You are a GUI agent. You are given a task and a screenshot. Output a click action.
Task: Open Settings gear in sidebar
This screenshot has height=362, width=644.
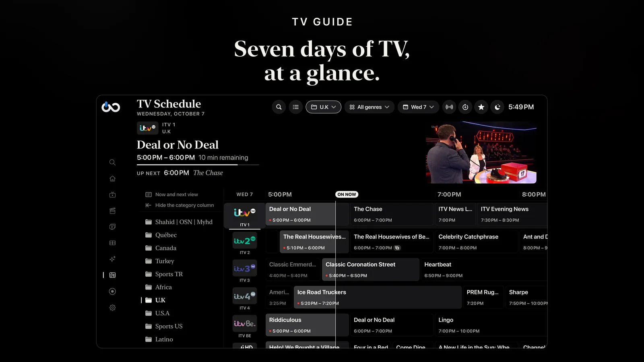pyautogui.click(x=113, y=308)
